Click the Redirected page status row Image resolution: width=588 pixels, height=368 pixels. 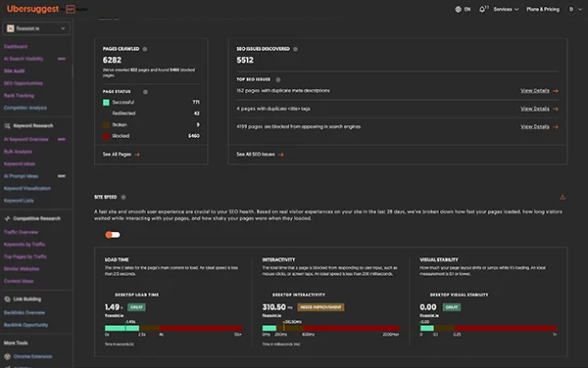coord(151,114)
